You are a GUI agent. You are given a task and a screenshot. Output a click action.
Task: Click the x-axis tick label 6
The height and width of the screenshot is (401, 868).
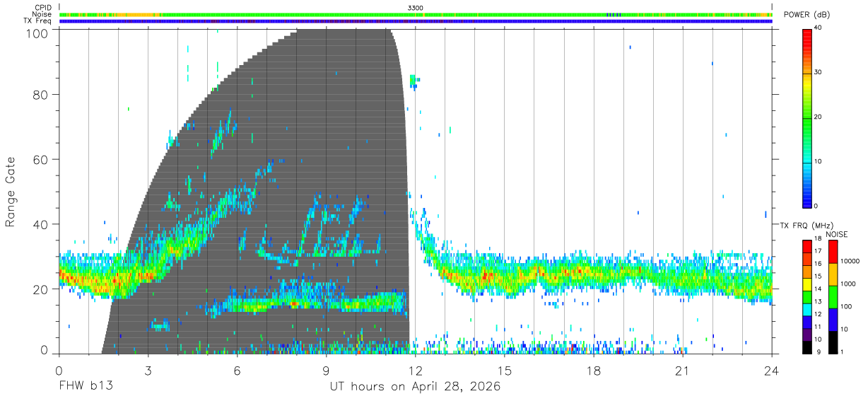[x=237, y=371]
